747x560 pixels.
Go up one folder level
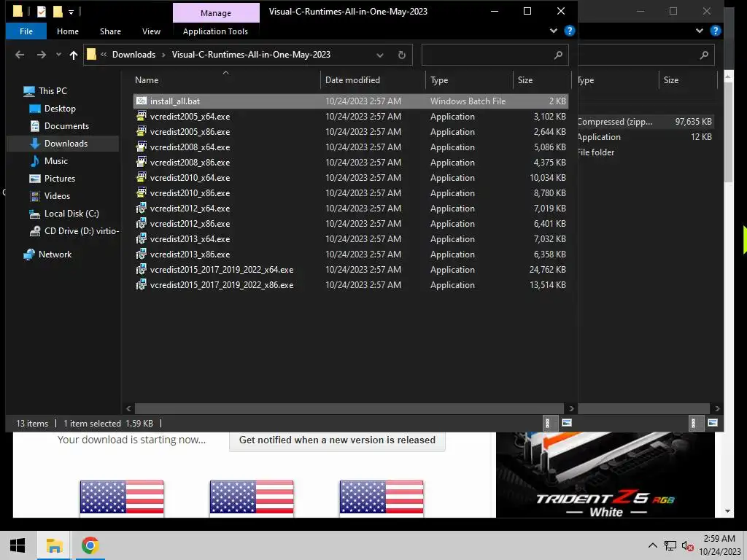(74, 55)
